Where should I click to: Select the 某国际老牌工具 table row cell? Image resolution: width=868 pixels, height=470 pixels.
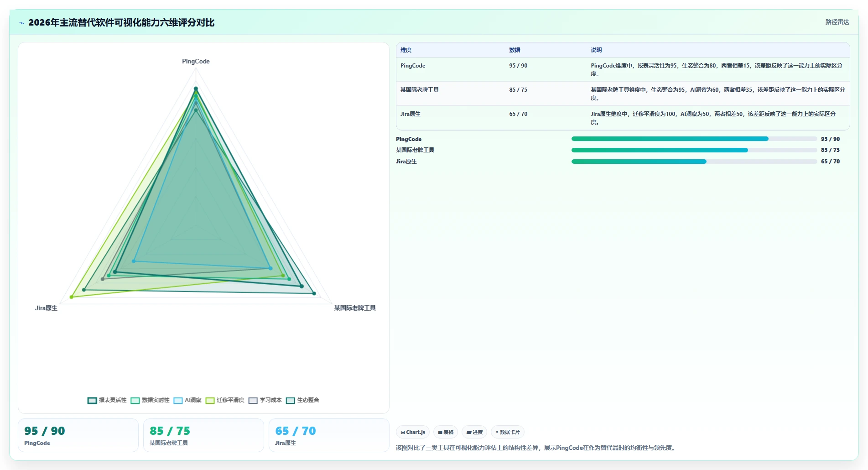(x=420, y=90)
